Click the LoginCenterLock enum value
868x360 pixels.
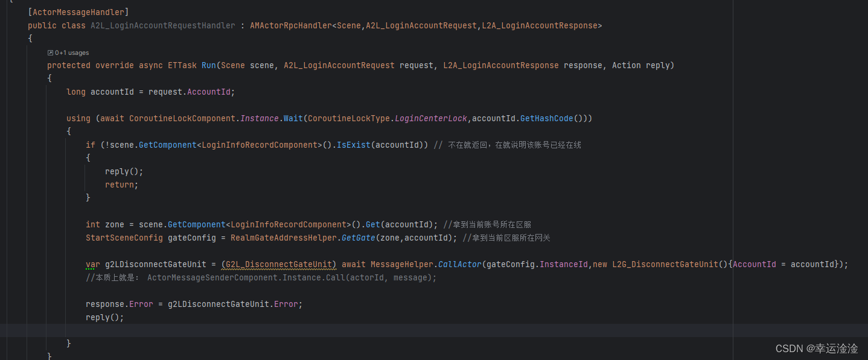click(431, 118)
